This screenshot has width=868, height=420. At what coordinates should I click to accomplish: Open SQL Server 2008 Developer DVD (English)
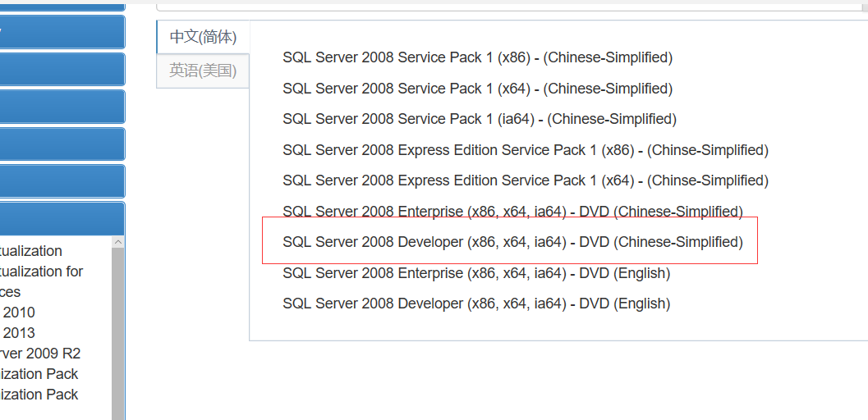click(476, 304)
